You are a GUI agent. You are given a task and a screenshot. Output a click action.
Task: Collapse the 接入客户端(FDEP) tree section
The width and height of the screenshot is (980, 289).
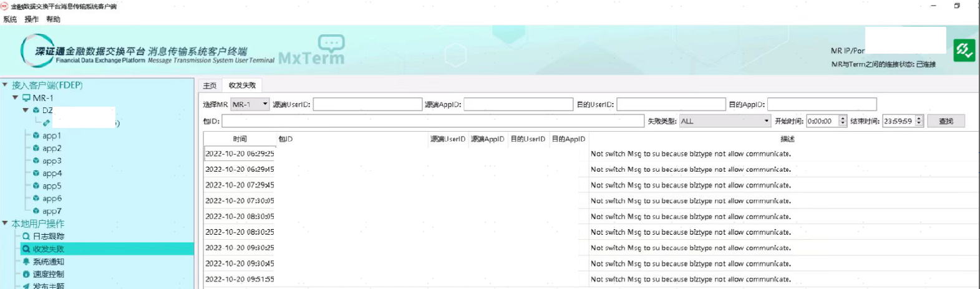point(5,85)
